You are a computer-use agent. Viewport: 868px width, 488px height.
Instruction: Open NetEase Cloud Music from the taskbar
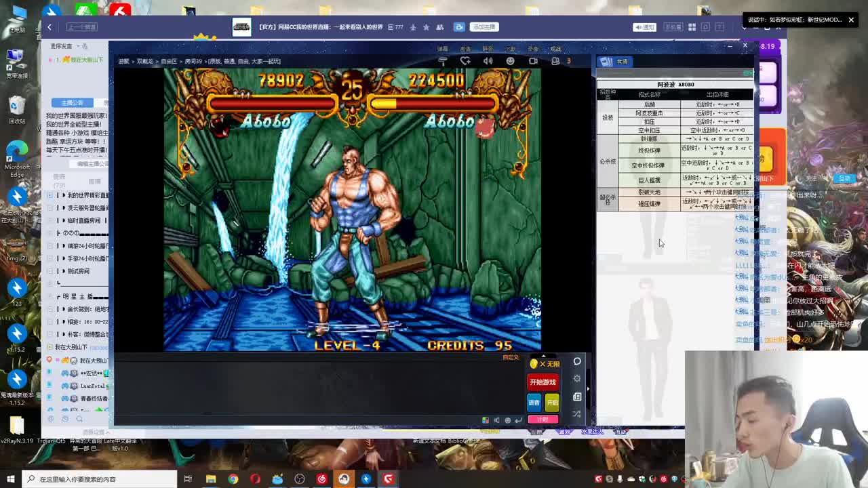click(x=321, y=479)
